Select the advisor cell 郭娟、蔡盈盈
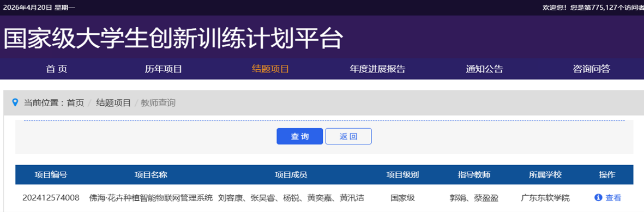Viewport: 644px width, 212px height. (x=474, y=198)
